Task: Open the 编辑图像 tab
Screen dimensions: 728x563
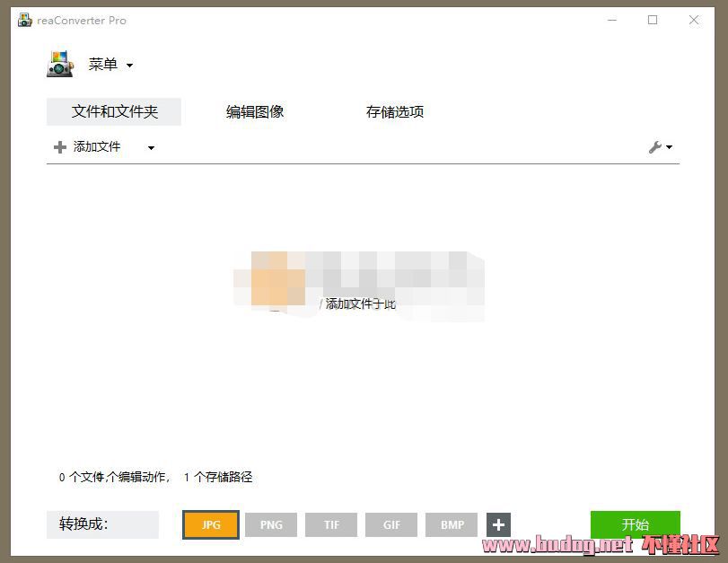Action: coord(255,112)
